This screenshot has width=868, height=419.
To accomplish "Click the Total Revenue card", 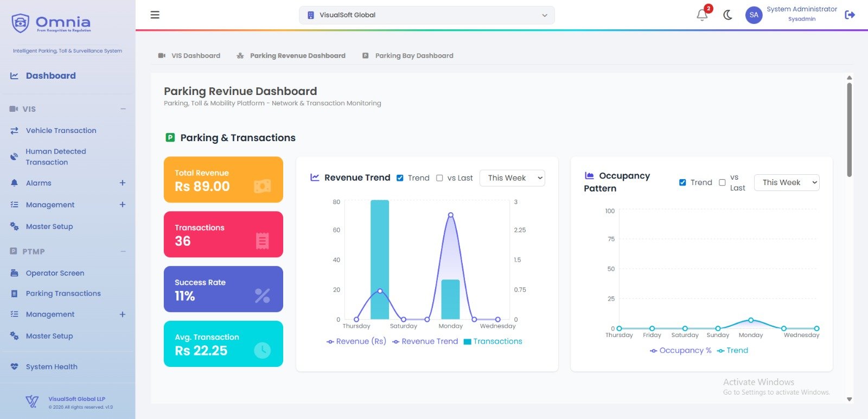I will coord(224,180).
